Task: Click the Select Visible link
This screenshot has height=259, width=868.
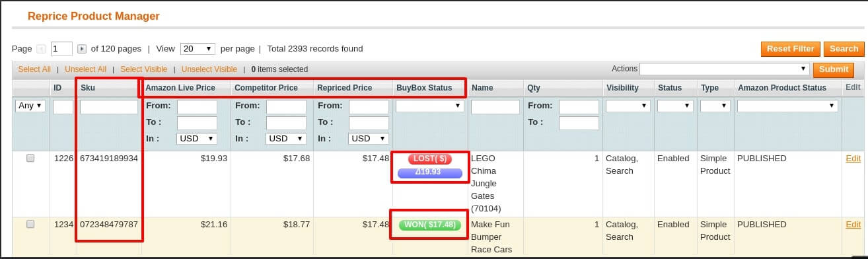Action: pyautogui.click(x=144, y=69)
